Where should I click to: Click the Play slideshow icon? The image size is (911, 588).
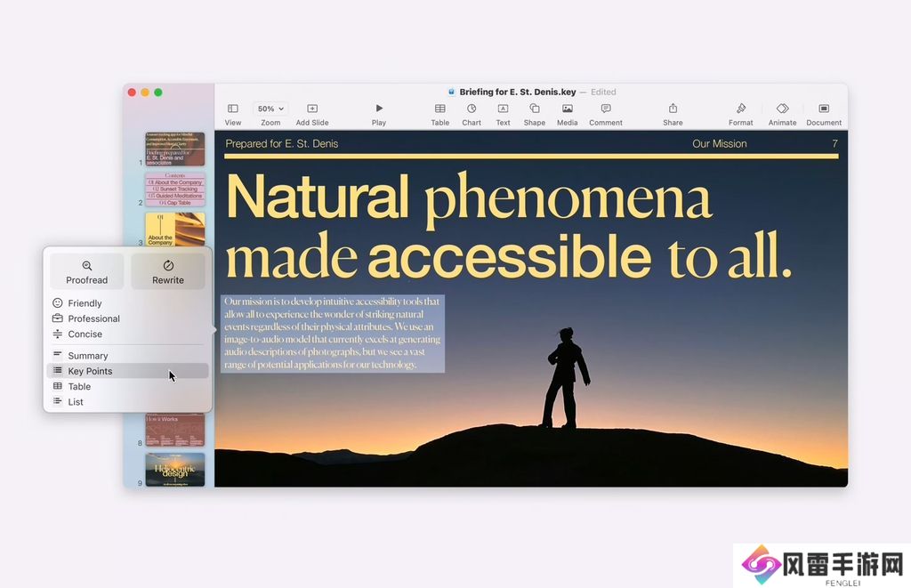[379, 109]
